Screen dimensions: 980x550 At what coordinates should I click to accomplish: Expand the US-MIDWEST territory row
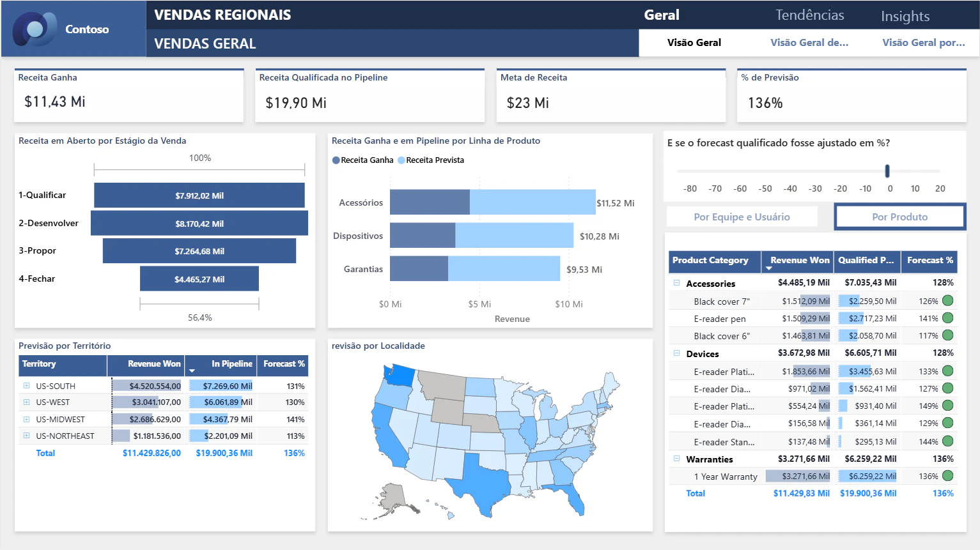[26, 419]
